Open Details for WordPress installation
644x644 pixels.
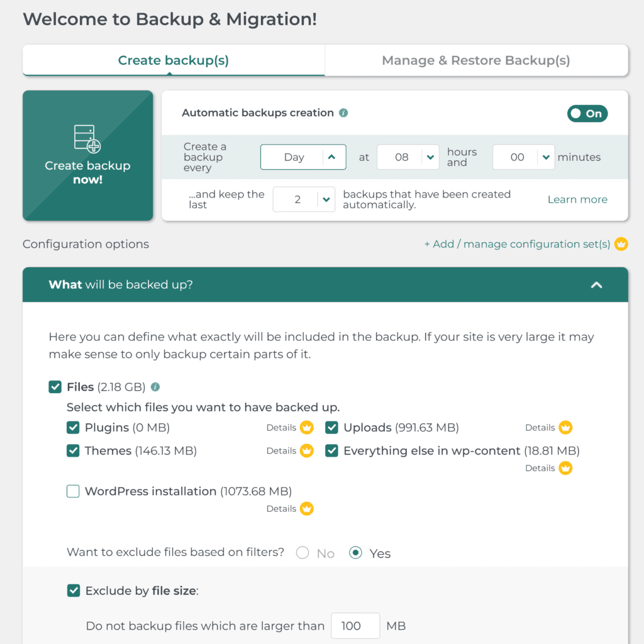pyautogui.click(x=281, y=509)
